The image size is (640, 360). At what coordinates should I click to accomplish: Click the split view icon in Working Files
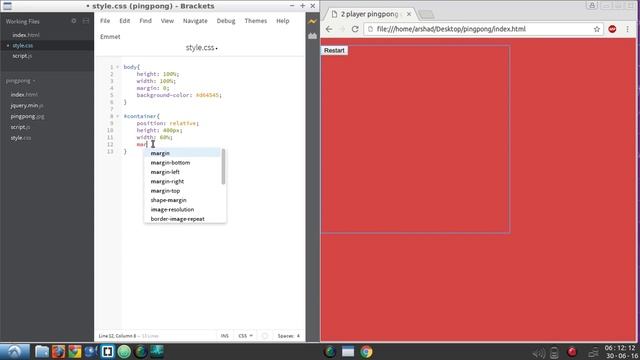tap(86, 21)
